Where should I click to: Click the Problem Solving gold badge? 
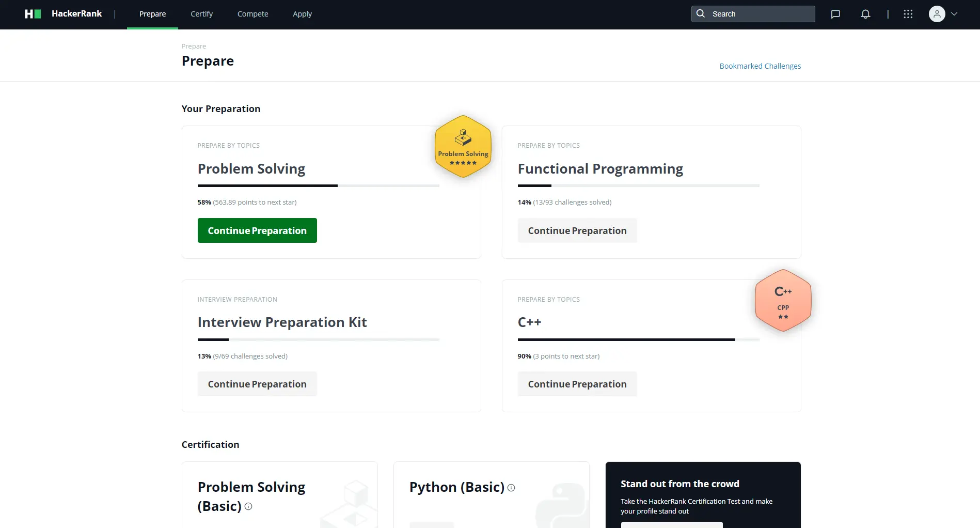463,147
